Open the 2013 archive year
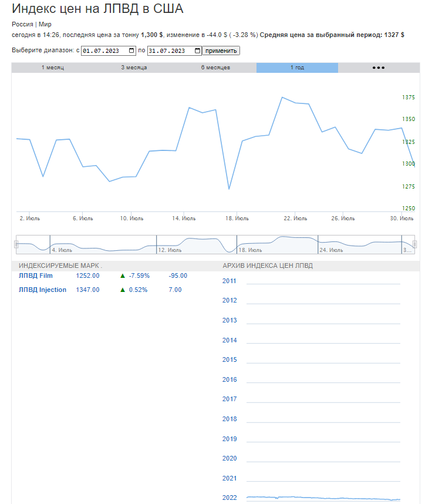The width and height of the screenshot is (432, 504). pos(230,321)
